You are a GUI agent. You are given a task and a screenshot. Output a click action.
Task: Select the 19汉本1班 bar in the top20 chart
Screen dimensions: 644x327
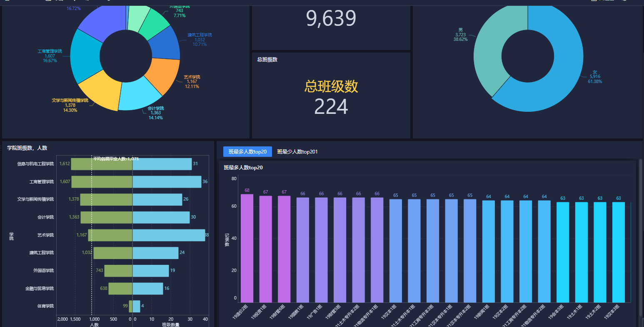pyautogui.click(x=396, y=251)
